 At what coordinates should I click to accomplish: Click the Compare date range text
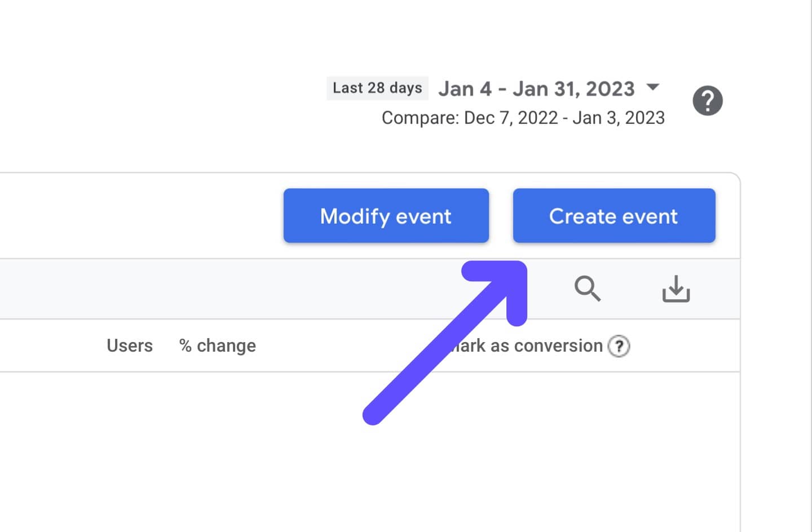pyautogui.click(x=523, y=118)
